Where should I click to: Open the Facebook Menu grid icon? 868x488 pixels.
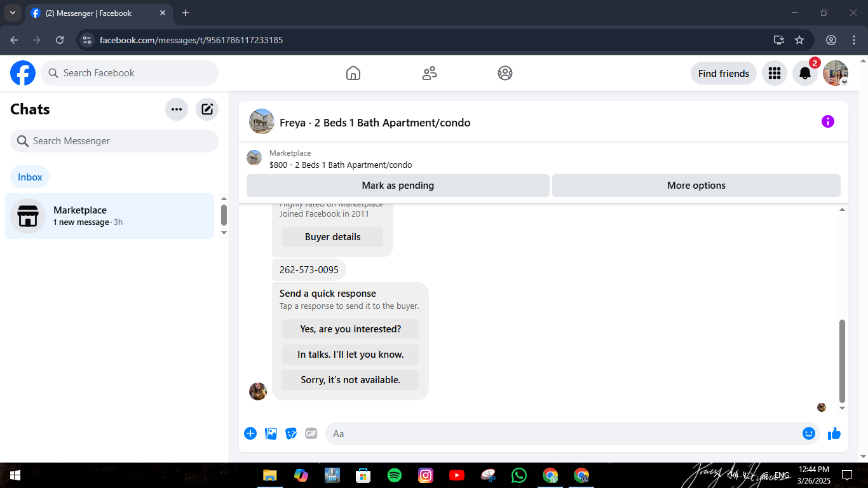click(x=774, y=73)
